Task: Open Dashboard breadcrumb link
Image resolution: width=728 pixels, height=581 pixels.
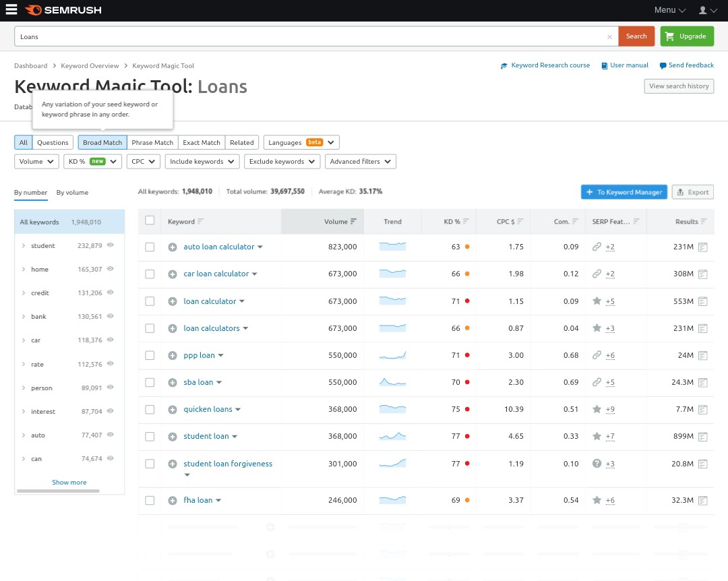Action: pyautogui.click(x=30, y=66)
